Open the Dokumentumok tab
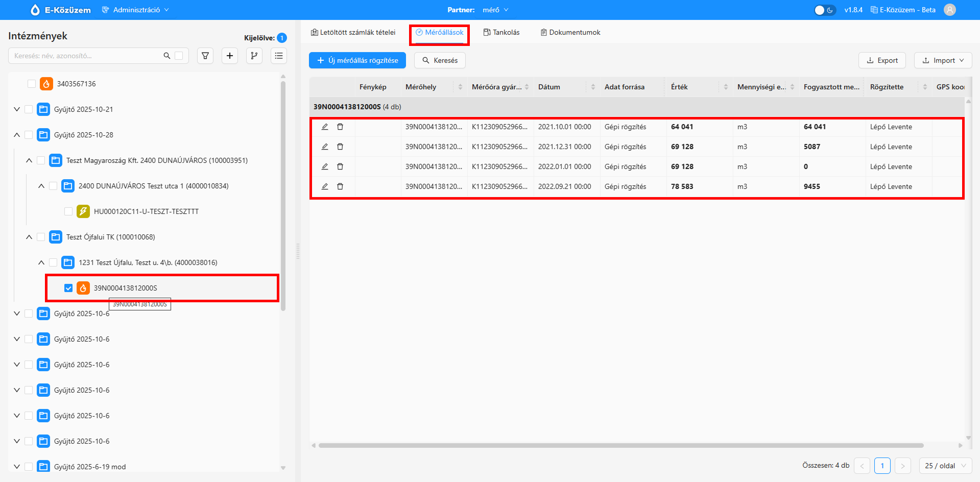Image resolution: width=980 pixels, height=482 pixels. (x=570, y=32)
